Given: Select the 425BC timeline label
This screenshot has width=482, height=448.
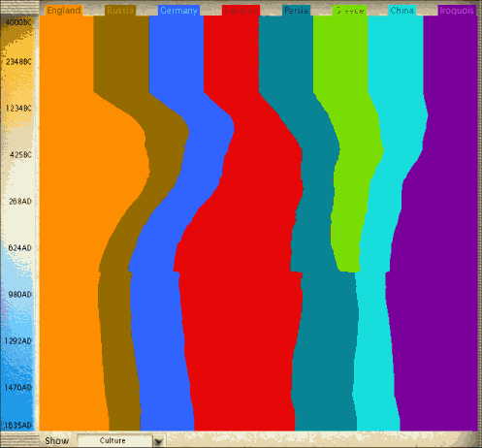Looking at the screenshot, I should point(20,154).
